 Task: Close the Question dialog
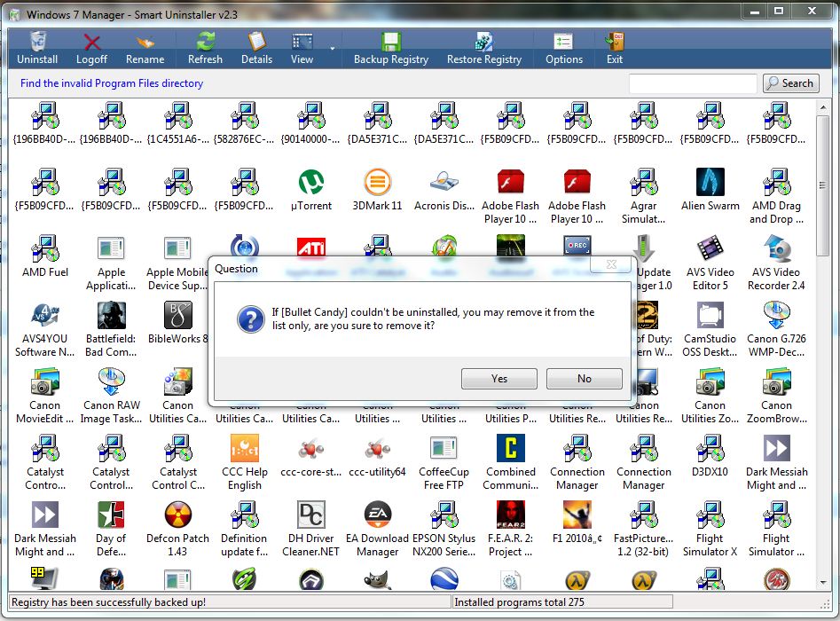coord(611,264)
